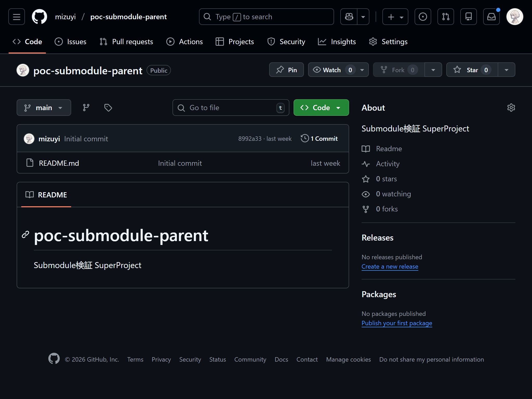The height and width of the screenshot is (399, 532).
Task: Open the notifications inbox
Action: pyautogui.click(x=491, y=16)
